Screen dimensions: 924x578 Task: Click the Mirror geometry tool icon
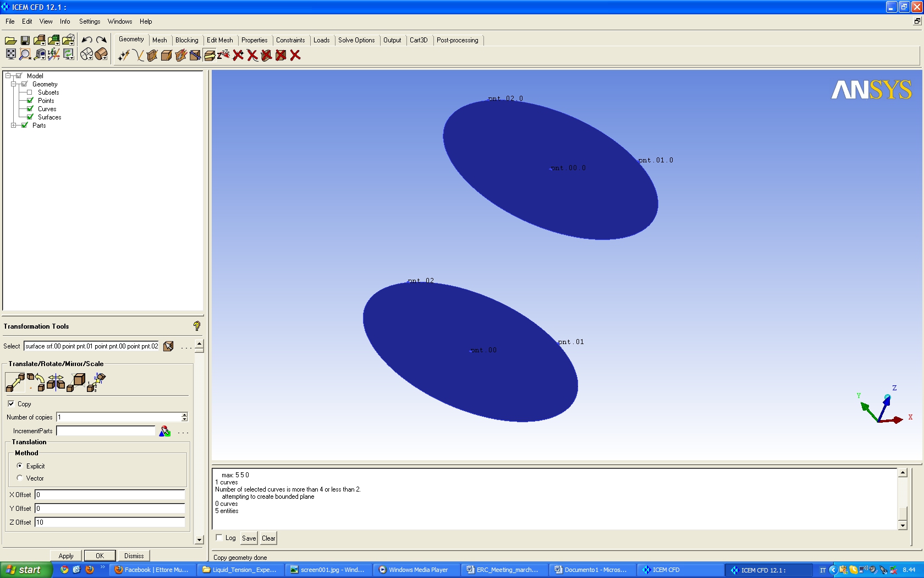pyautogui.click(x=56, y=381)
